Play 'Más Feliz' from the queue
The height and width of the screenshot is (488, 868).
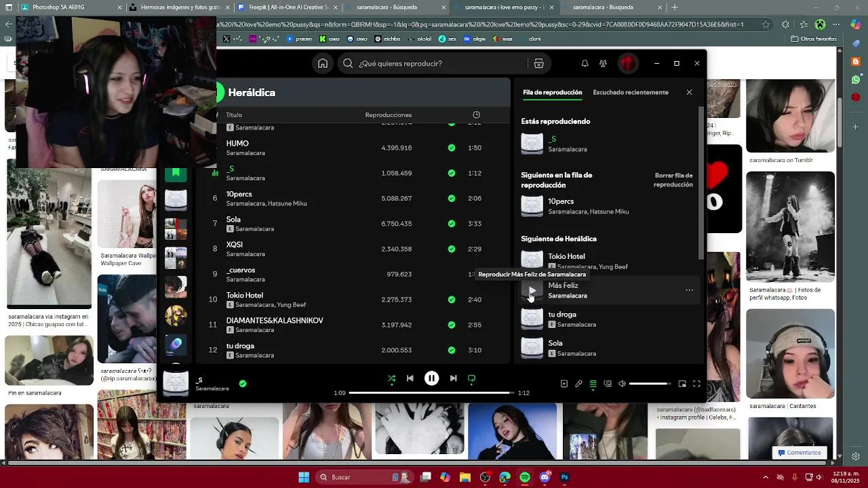tap(532, 291)
